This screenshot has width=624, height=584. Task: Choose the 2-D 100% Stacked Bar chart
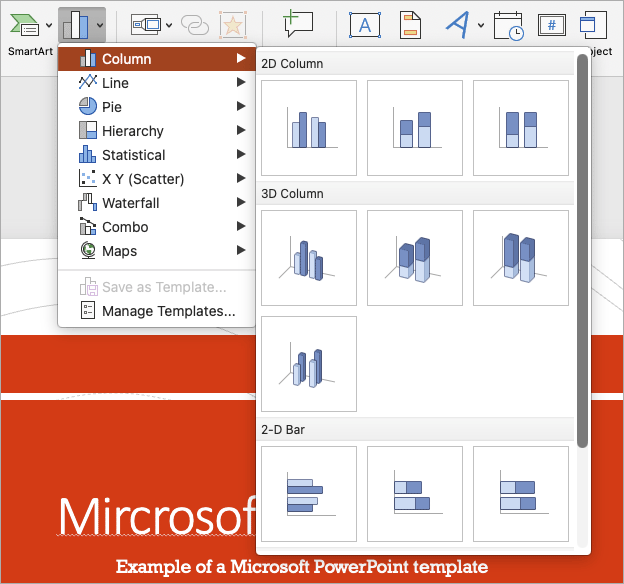coord(521,494)
